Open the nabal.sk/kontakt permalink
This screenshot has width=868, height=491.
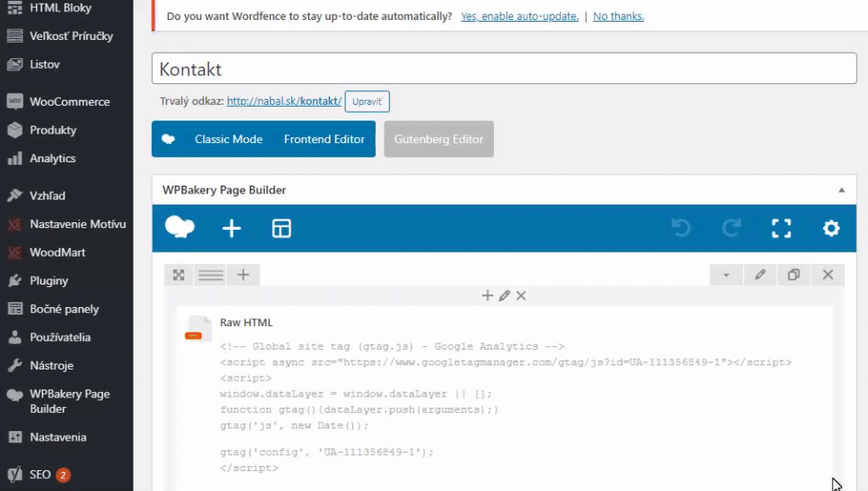(284, 101)
